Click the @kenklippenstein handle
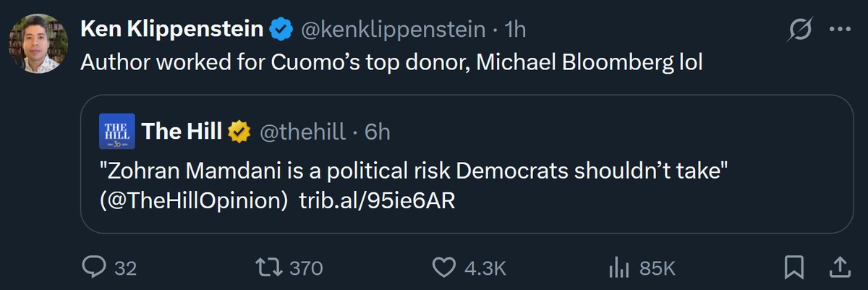Screen dimensions: 868x290 click(393, 30)
